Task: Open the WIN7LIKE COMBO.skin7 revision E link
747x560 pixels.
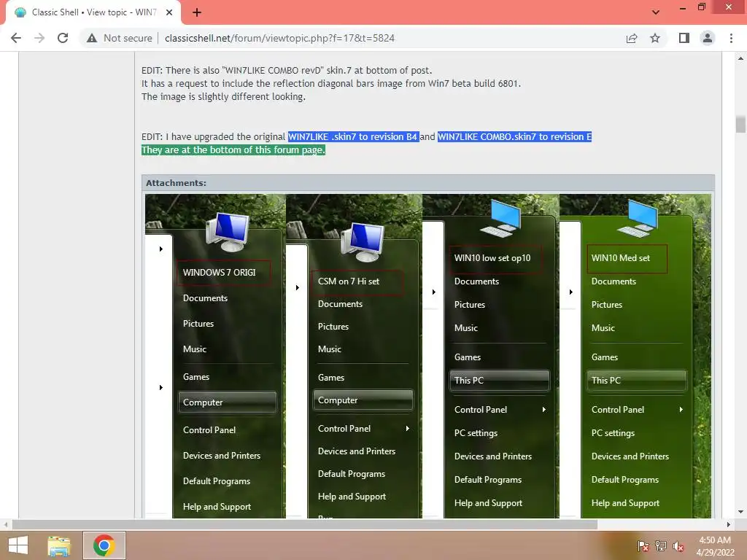Action: coord(514,136)
